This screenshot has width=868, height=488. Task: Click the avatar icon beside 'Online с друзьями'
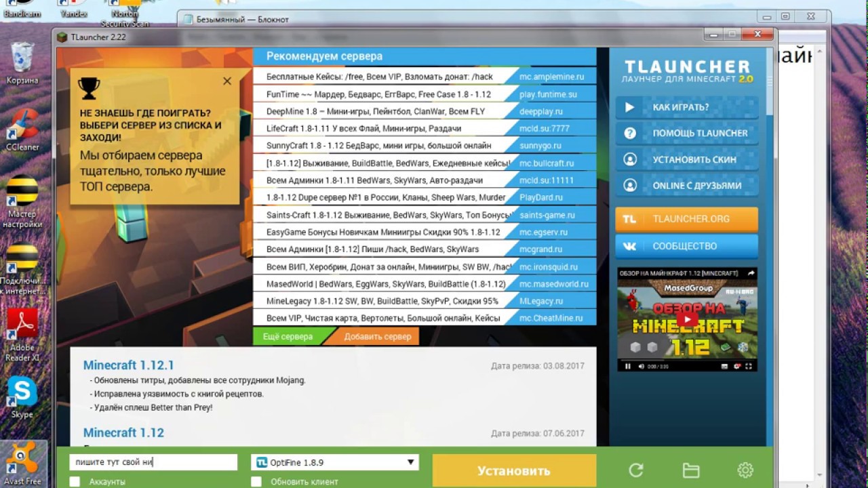630,185
